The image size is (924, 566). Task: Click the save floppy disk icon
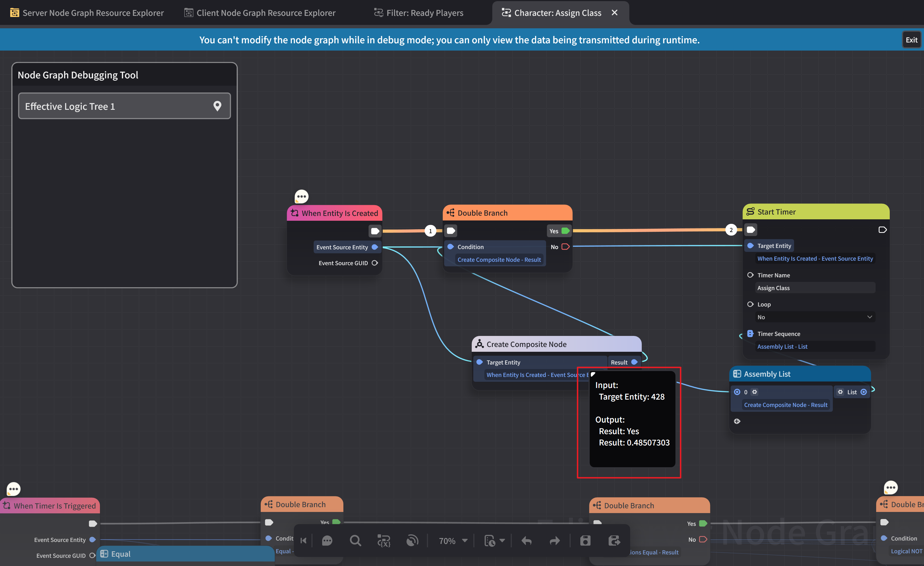585,541
